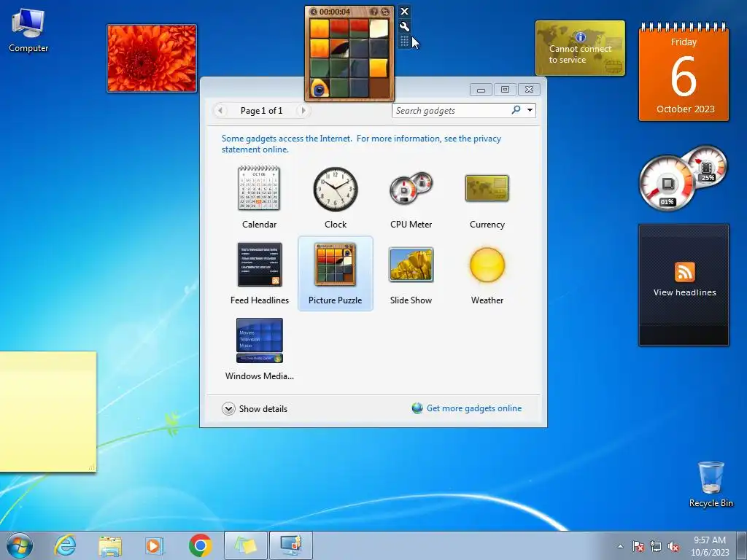
Task: Close the gadget gallery window
Action: [x=529, y=90]
